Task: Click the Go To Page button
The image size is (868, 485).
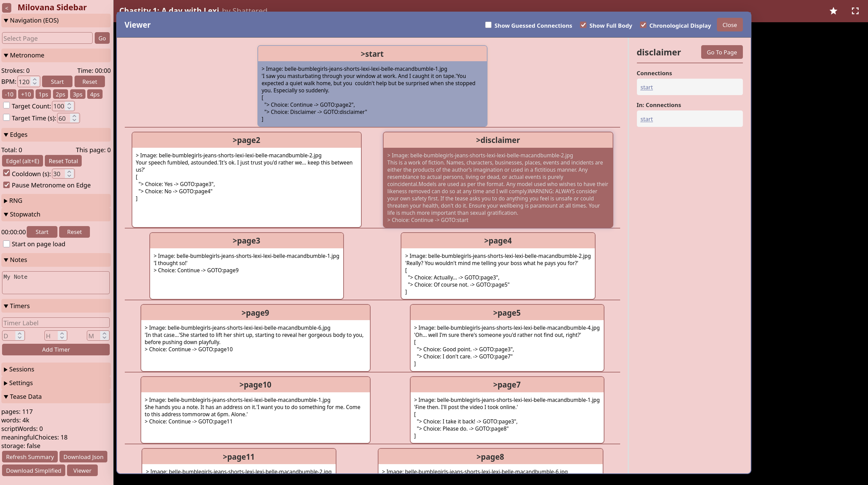Action: point(722,52)
